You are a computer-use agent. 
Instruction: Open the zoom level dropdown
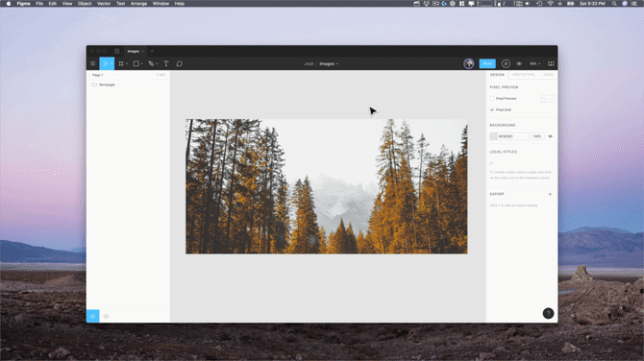pos(534,63)
